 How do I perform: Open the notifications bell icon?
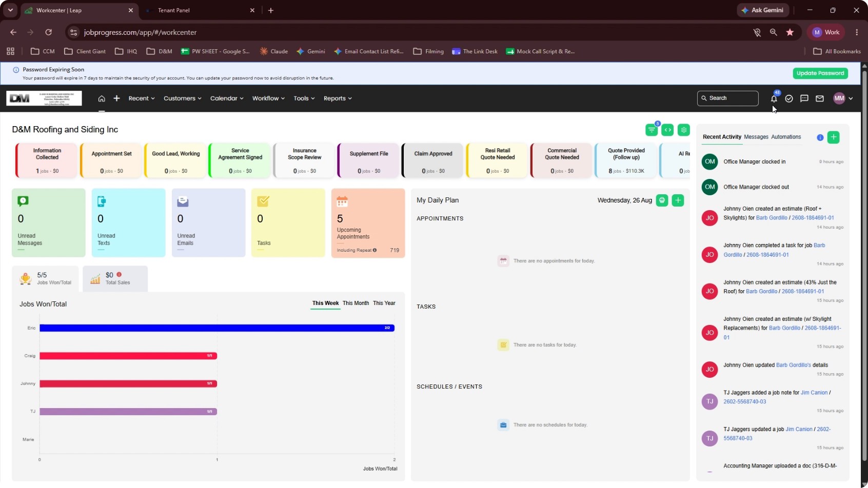tap(774, 98)
